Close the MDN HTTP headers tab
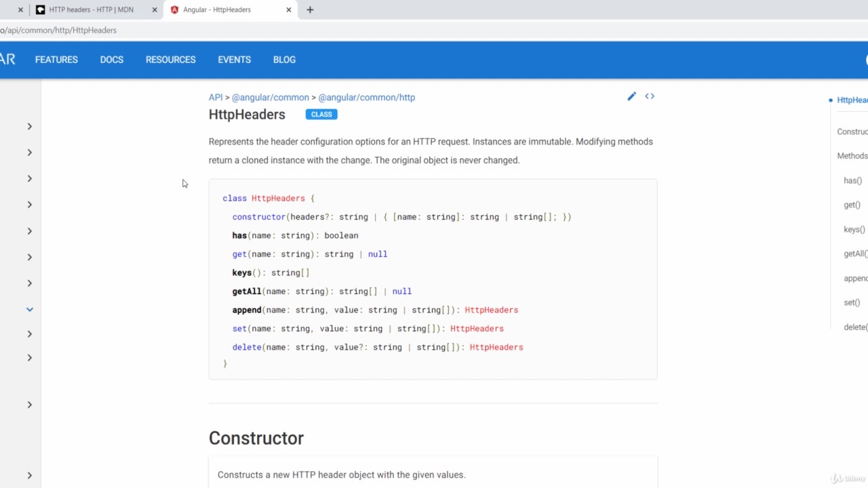This screenshot has height=488, width=868. tap(155, 10)
